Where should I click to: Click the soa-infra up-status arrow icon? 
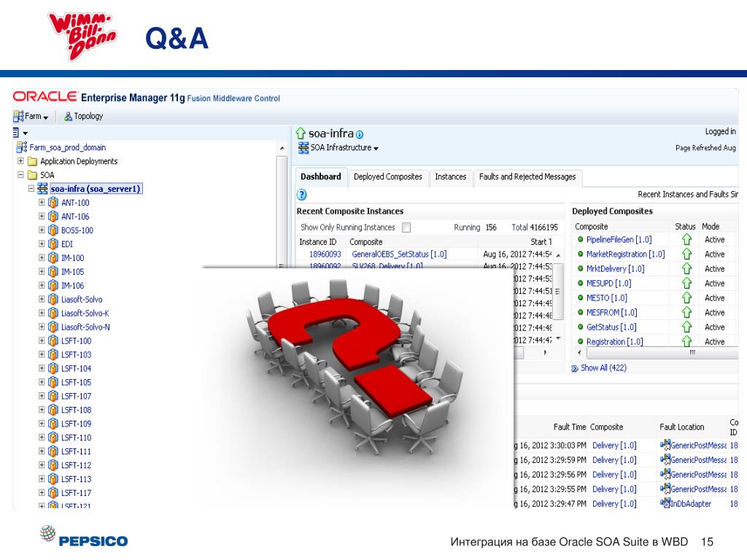click(x=300, y=133)
